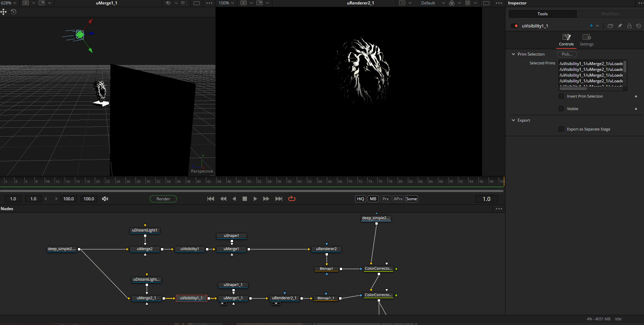
Task: Toggle the Invert Prim Selection checkbox
Action: (561, 96)
